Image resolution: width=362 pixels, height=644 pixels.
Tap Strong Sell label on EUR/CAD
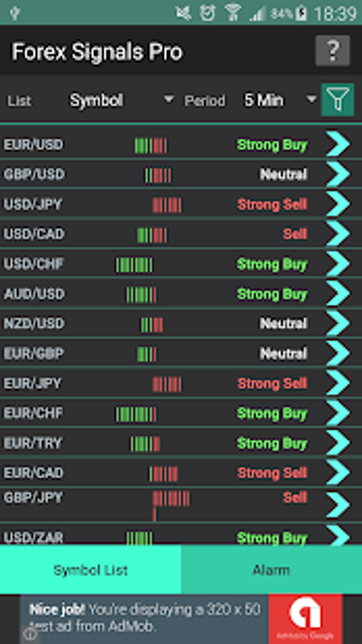tap(272, 473)
